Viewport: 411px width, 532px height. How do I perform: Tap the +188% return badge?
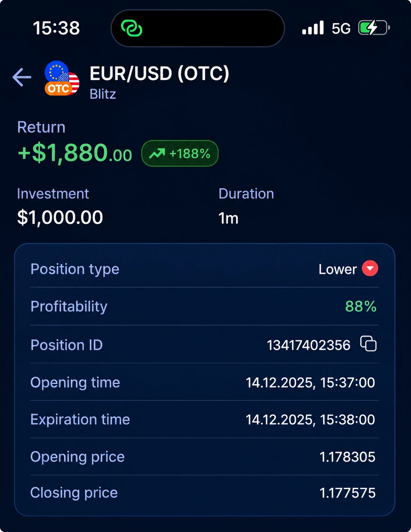coord(180,153)
